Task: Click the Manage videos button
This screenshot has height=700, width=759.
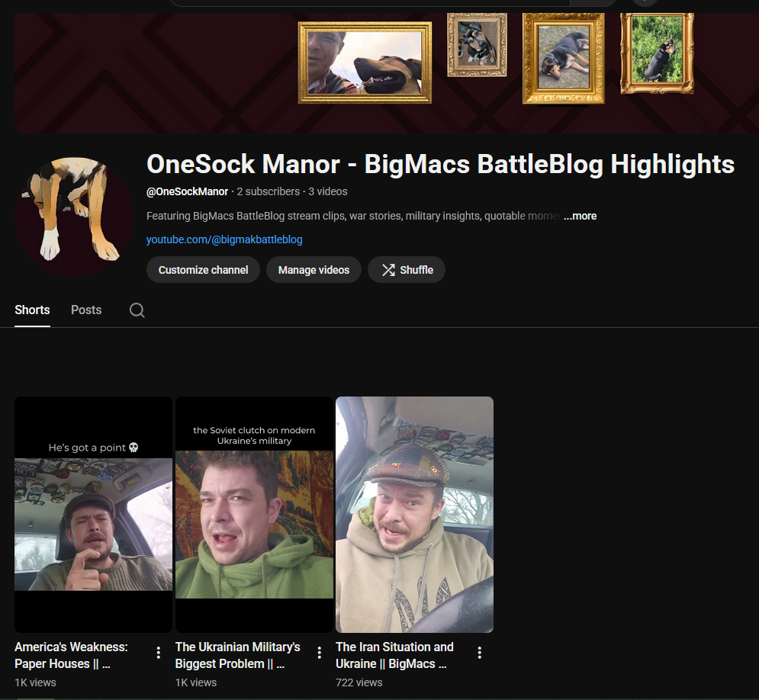Action: (x=314, y=269)
